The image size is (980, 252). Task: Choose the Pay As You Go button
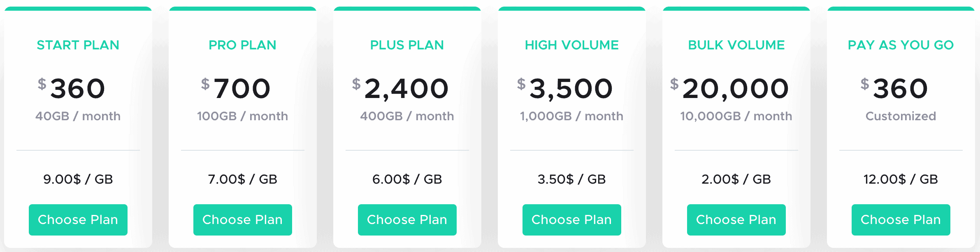coord(901,220)
